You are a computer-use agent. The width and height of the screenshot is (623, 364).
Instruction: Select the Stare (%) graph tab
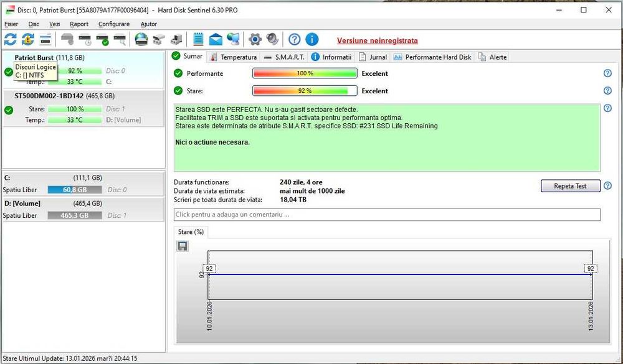(x=191, y=232)
